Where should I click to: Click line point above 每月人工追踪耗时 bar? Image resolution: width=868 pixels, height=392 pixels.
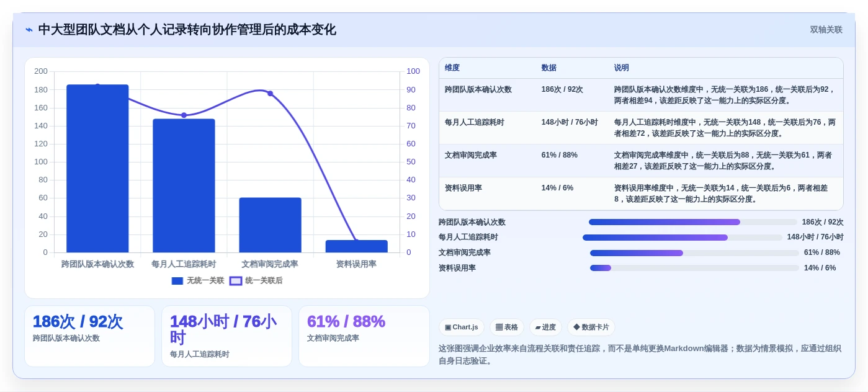pos(184,115)
